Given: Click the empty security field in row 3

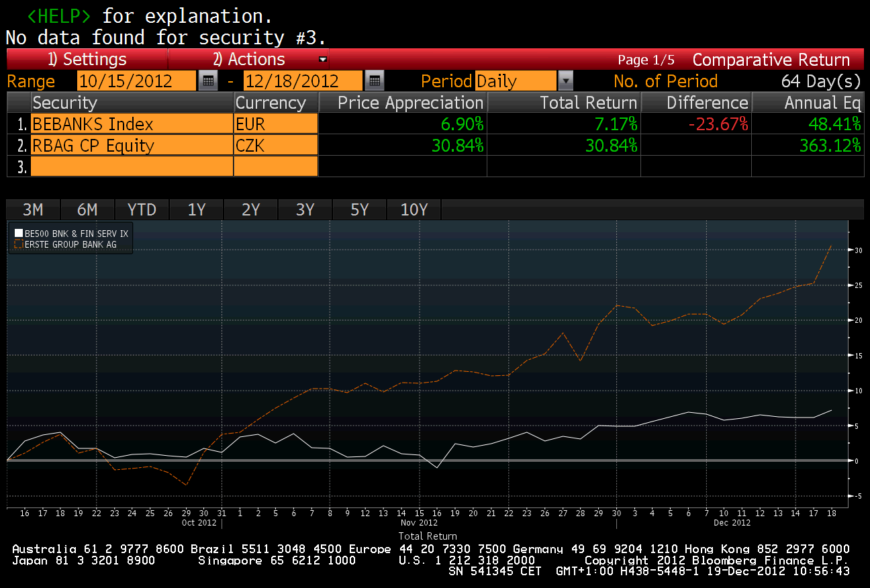Looking at the screenshot, I should pyautogui.click(x=132, y=166).
